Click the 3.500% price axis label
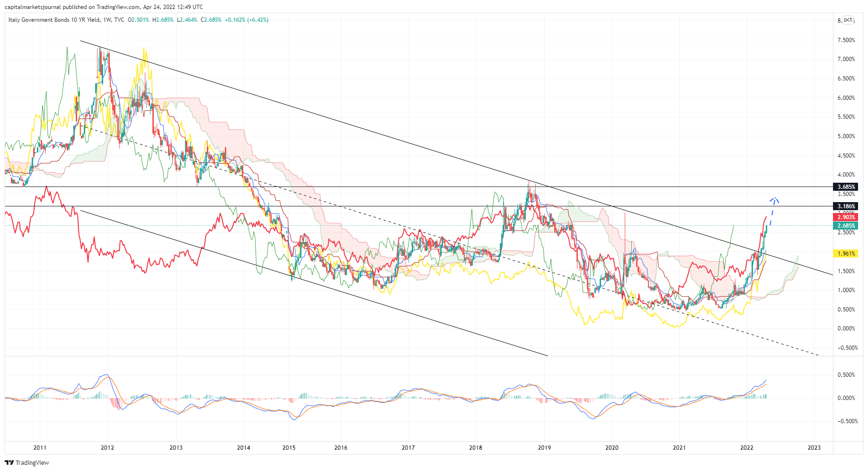The height and width of the screenshot is (471, 868). pyautogui.click(x=846, y=194)
